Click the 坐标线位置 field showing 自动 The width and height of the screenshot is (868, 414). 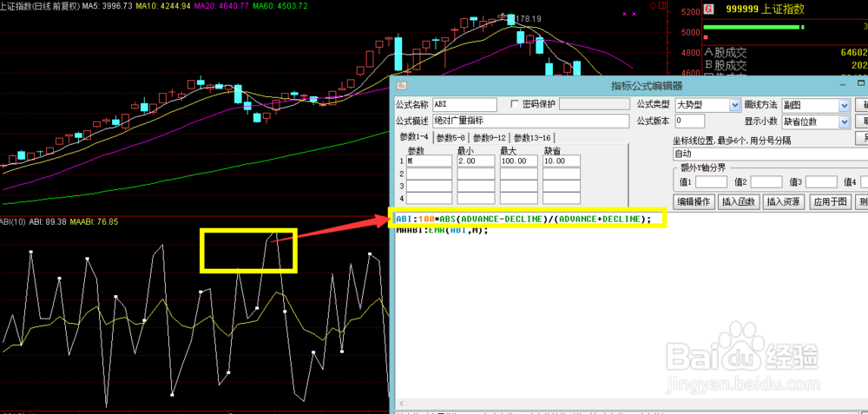[769, 154]
